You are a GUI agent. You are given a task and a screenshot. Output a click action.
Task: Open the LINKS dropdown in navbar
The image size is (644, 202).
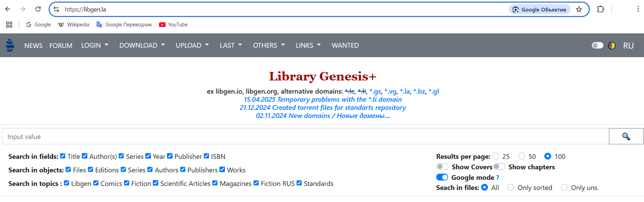point(308,45)
